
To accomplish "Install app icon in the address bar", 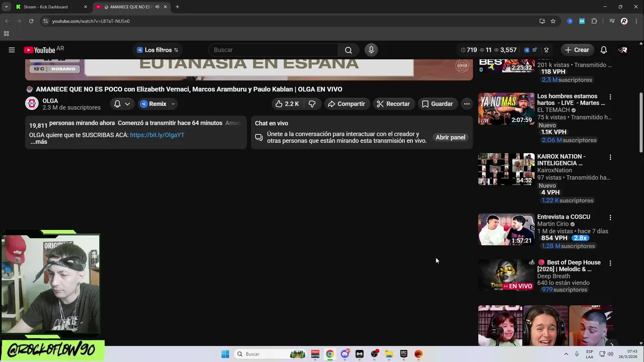I will pyautogui.click(x=542, y=21).
